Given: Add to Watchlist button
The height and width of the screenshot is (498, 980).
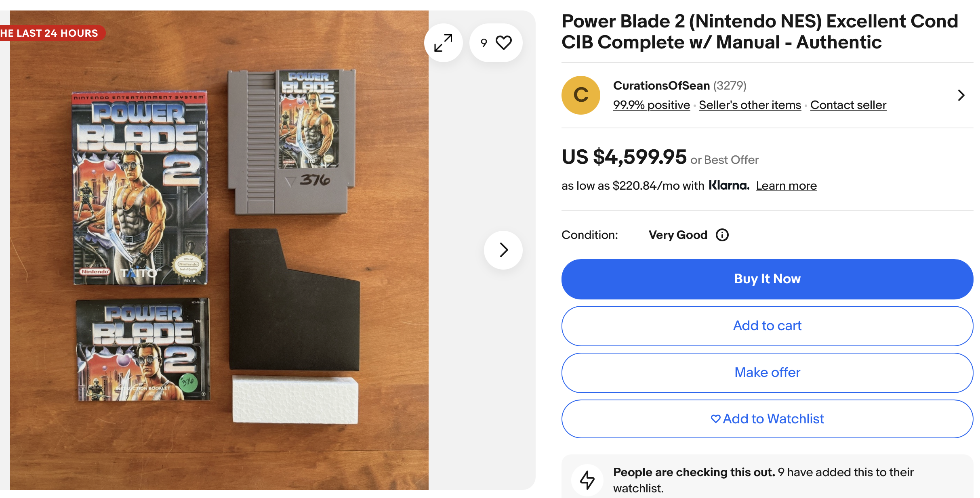Looking at the screenshot, I should (767, 419).
